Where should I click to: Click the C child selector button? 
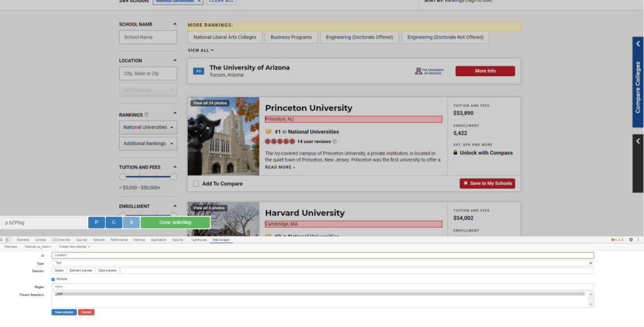tap(114, 222)
